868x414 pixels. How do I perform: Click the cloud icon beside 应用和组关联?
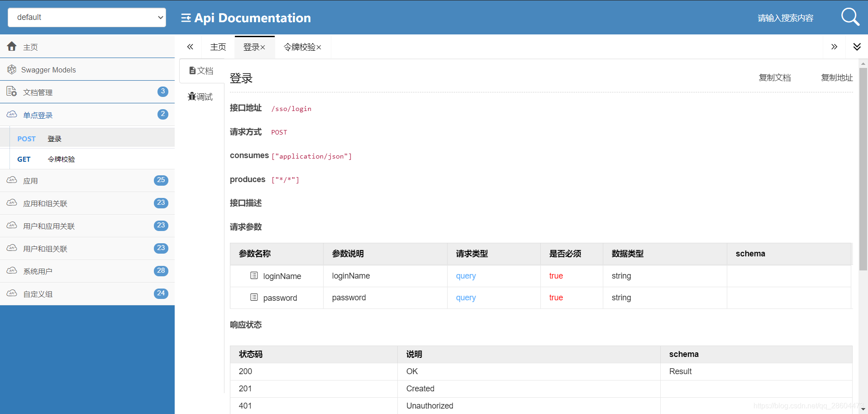[12, 203]
